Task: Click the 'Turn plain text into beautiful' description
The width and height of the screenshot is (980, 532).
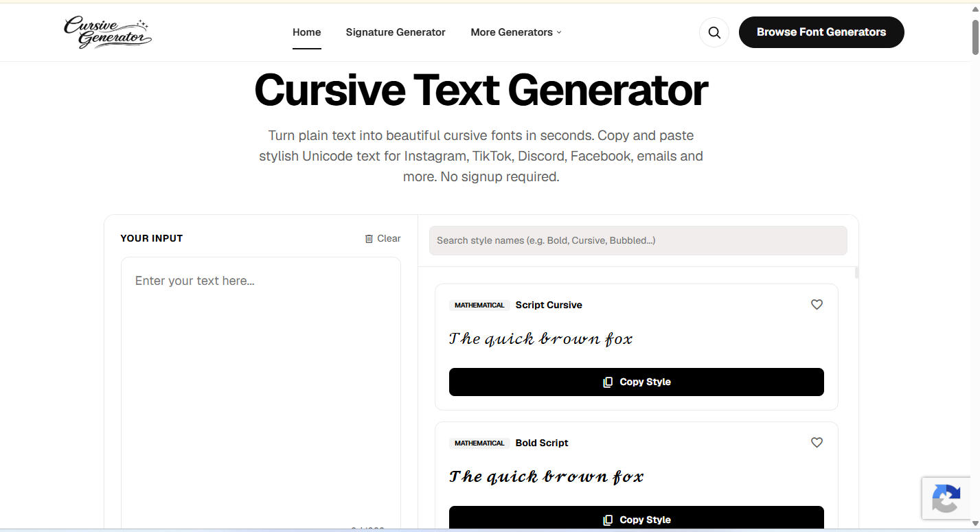Action: [481, 156]
